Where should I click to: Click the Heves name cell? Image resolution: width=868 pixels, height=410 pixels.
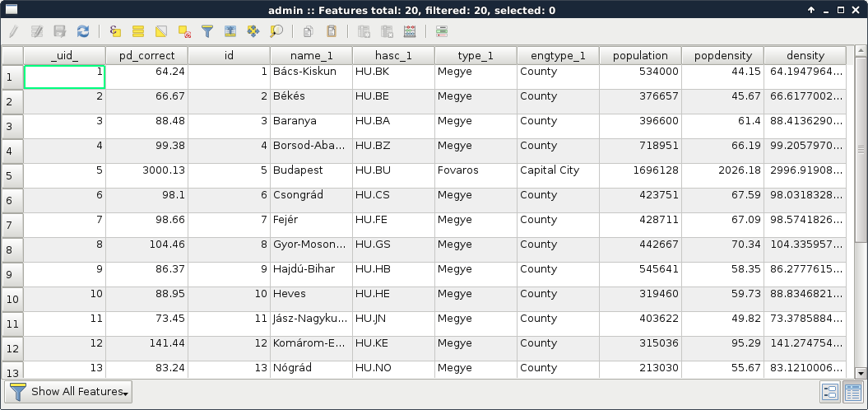click(x=311, y=299)
